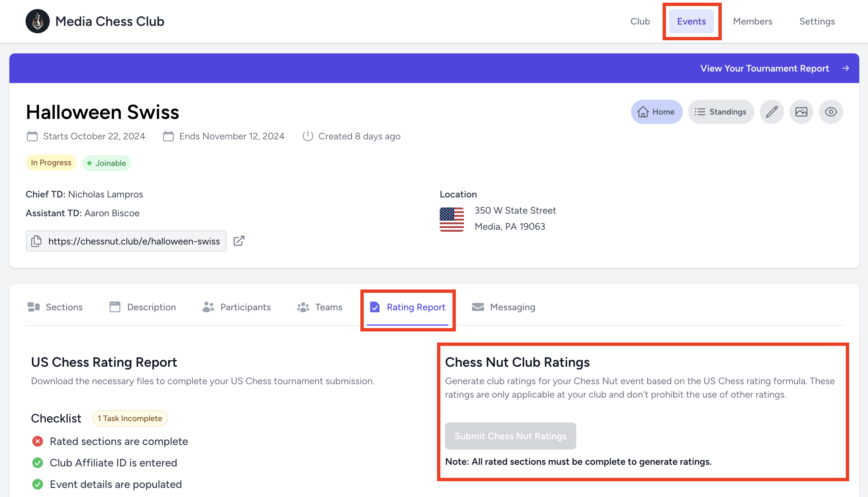Select the Messaging tab
868x497 pixels.
point(504,307)
